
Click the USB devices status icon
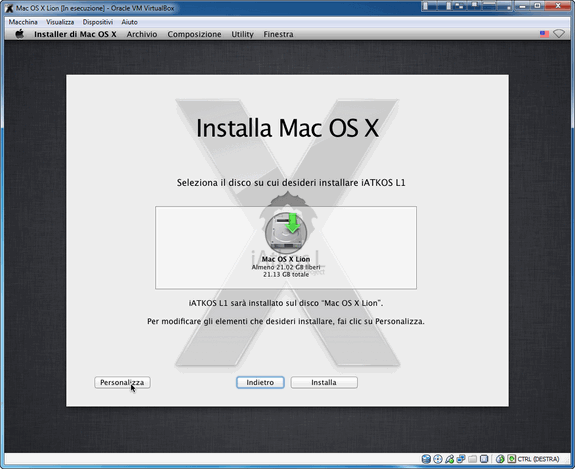click(450, 459)
